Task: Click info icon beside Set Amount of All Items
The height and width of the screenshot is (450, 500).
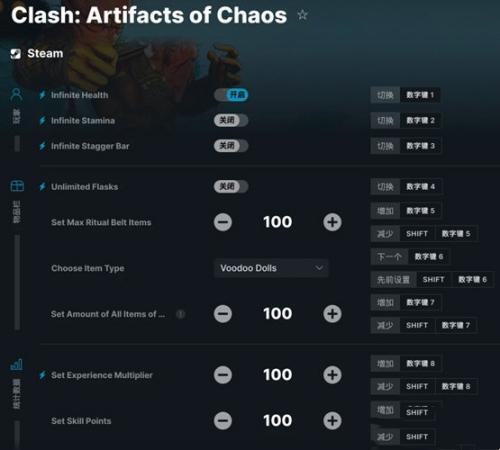Action: tap(180, 314)
